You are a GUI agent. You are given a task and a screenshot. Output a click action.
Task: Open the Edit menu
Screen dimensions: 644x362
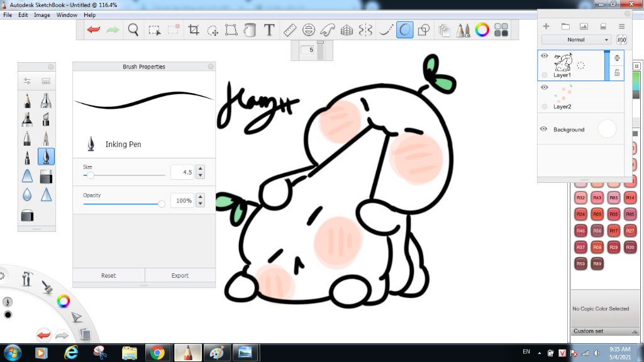pos(23,15)
